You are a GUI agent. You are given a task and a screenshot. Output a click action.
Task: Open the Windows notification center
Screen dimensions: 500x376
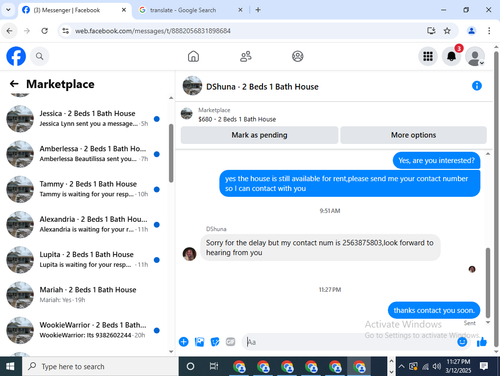click(x=484, y=366)
